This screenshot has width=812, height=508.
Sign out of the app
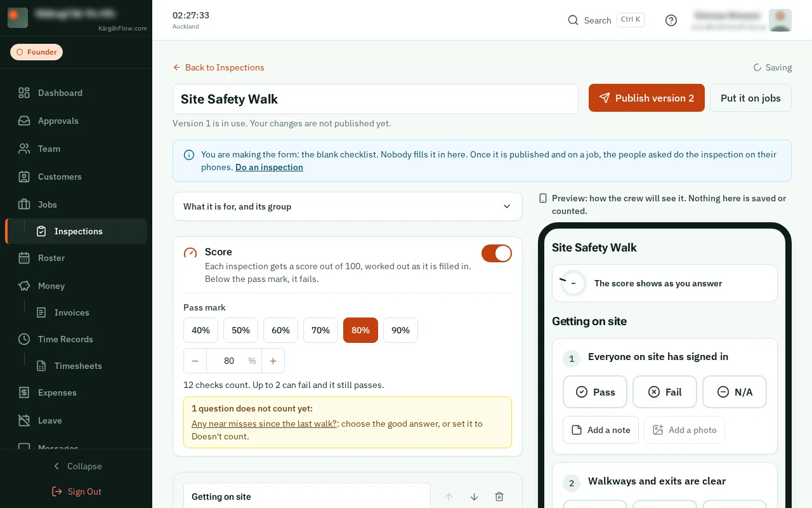76,491
